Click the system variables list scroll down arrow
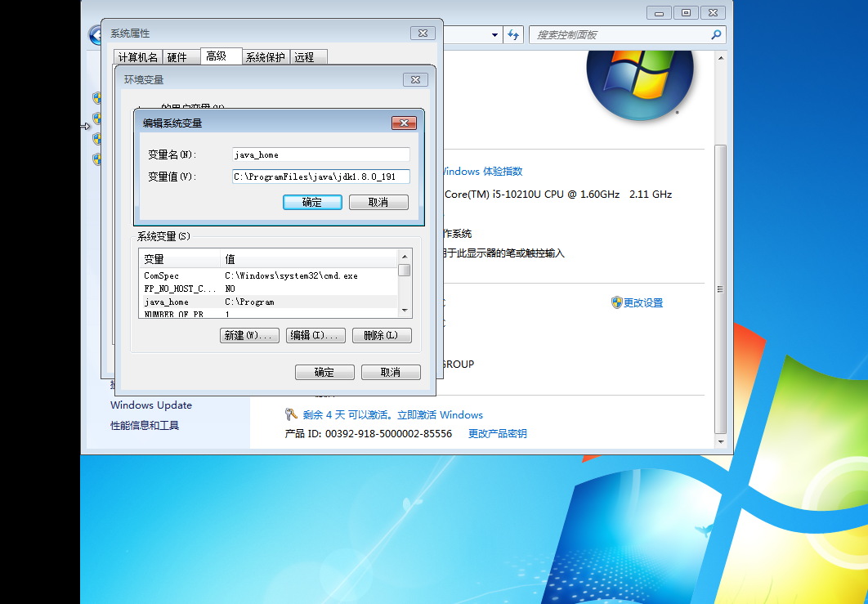 (405, 311)
